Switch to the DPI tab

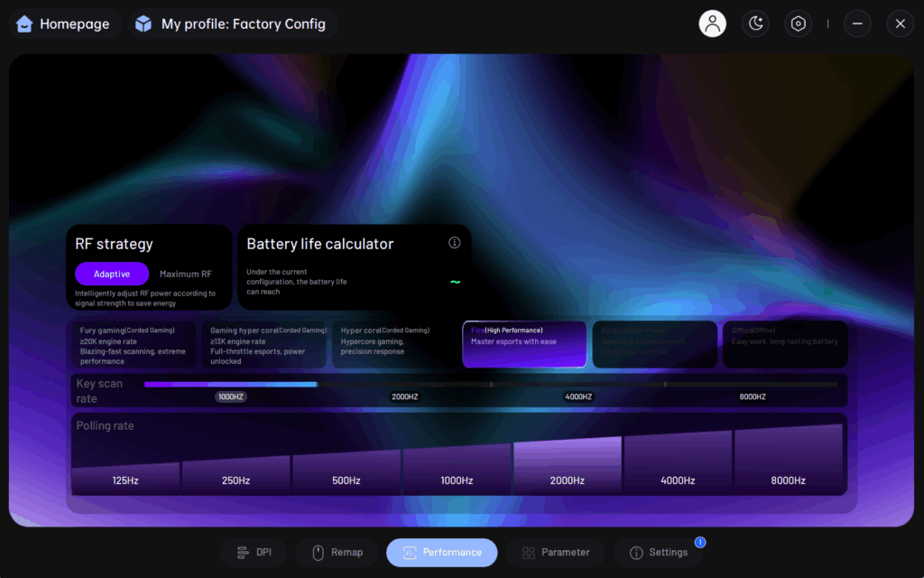tap(254, 553)
